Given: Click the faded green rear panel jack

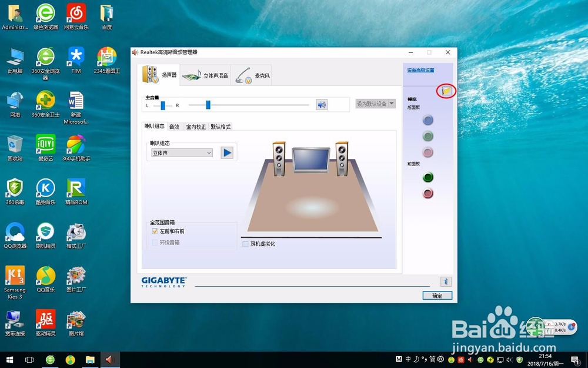Looking at the screenshot, I should click(428, 136).
